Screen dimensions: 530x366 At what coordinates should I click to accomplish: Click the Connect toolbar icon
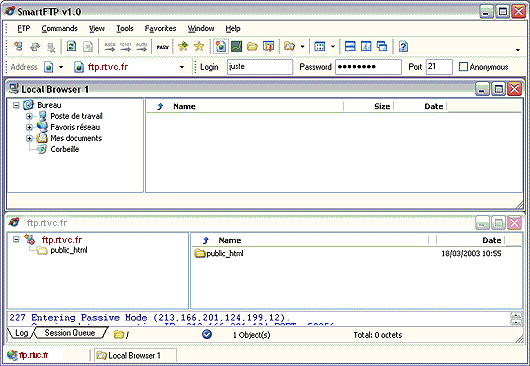[x=18, y=46]
